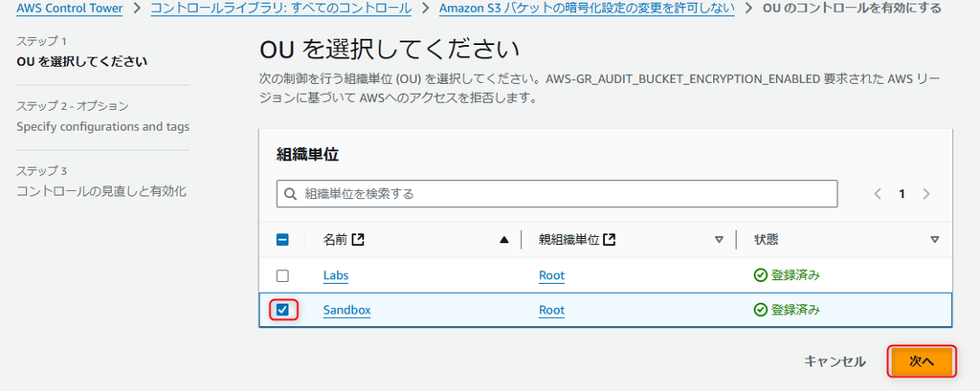This screenshot has width=980, height=391.
Task: Click external link icon beside 親組織単位
Action: pyautogui.click(x=610, y=239)
